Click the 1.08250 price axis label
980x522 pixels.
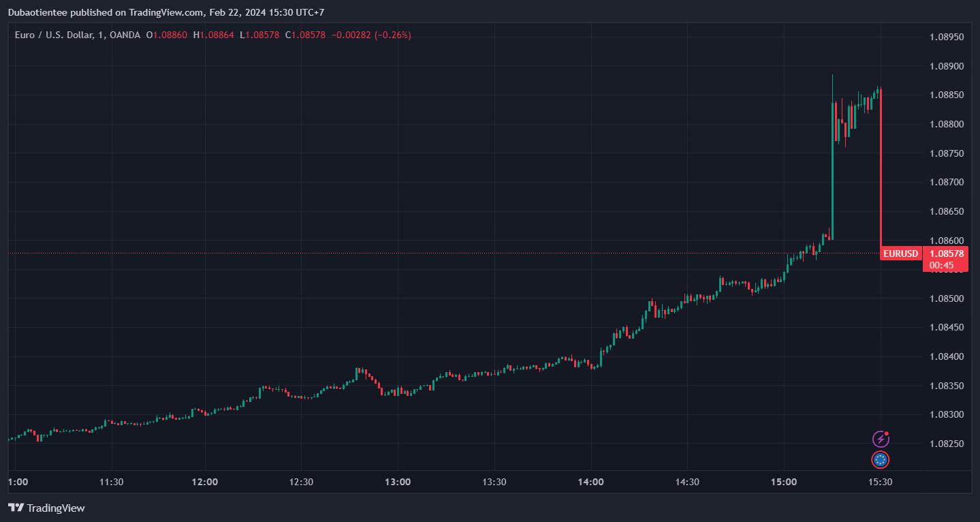pyautogui.click(x=947, y=444)
